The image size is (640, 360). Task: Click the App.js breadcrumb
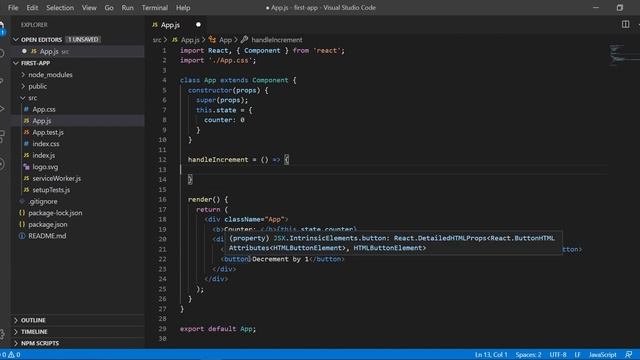coord(190,40)
